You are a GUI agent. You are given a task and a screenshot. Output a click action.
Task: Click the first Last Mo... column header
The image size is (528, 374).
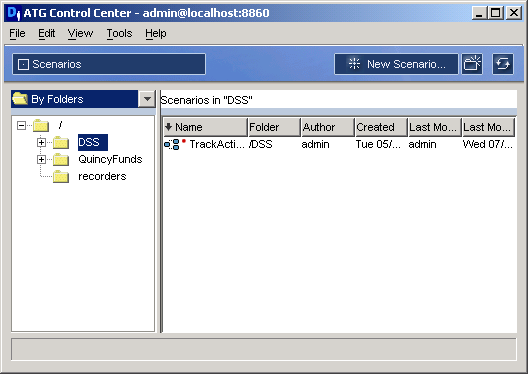tap(435, 127)
